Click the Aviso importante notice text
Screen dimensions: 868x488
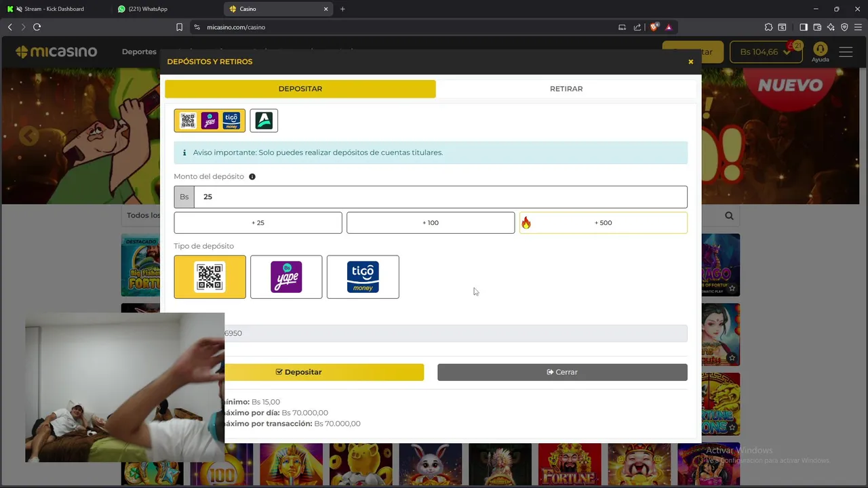[x=317, y=152]
